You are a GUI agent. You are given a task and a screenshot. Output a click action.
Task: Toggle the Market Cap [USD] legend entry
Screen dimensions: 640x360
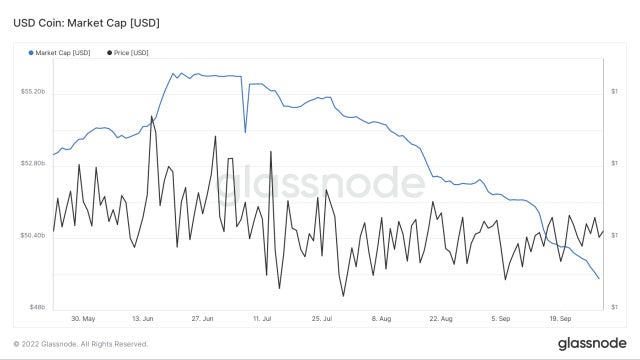pos(60,53)
